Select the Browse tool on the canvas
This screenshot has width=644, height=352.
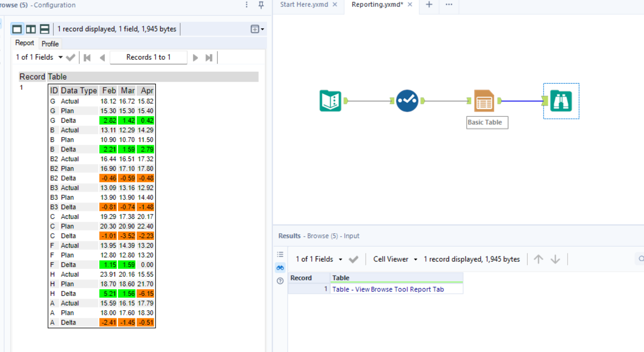pos(561,101)
